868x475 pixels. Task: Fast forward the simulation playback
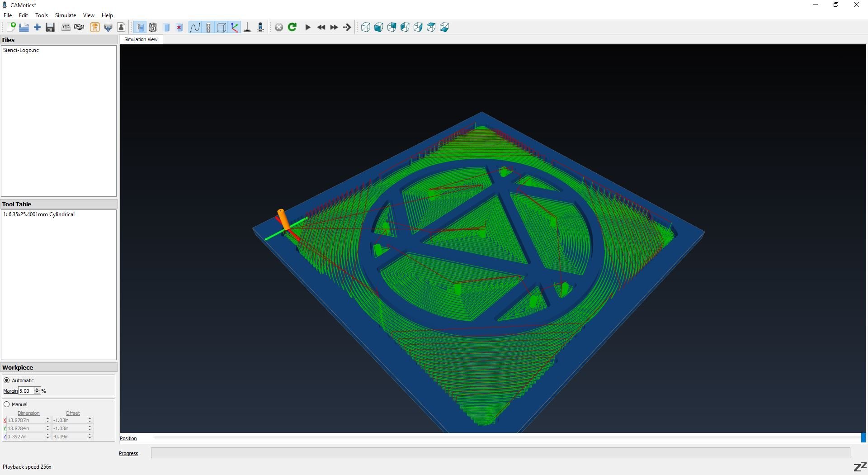point(334,27)
